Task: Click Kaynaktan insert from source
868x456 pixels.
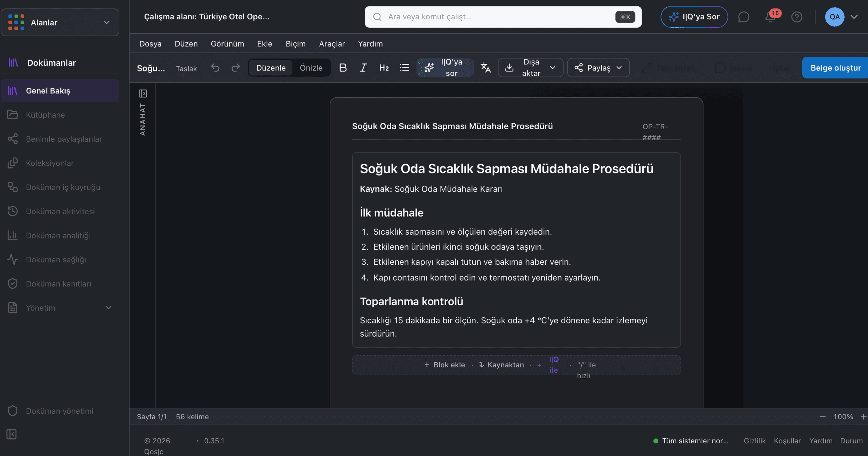Action: coord(501,365)
